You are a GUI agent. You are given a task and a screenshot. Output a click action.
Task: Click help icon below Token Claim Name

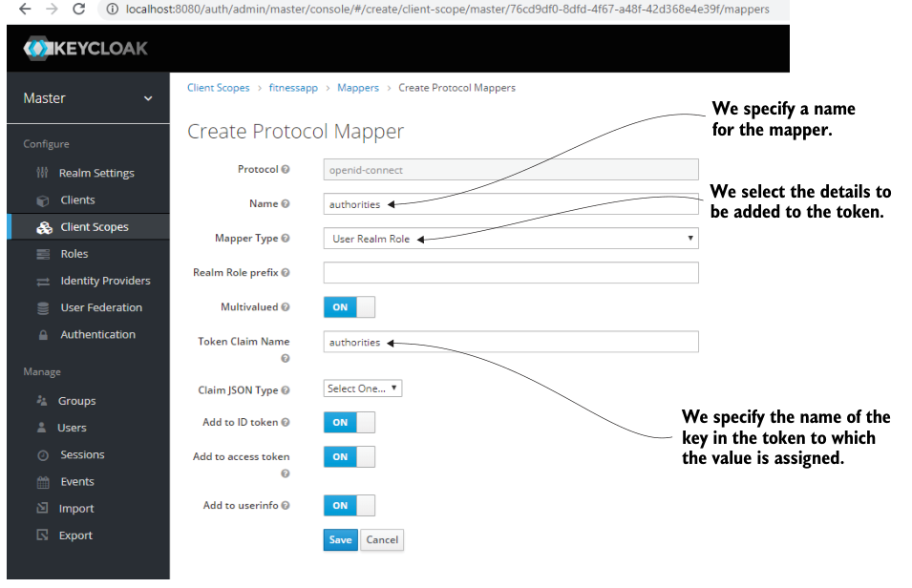pos(286,358)
